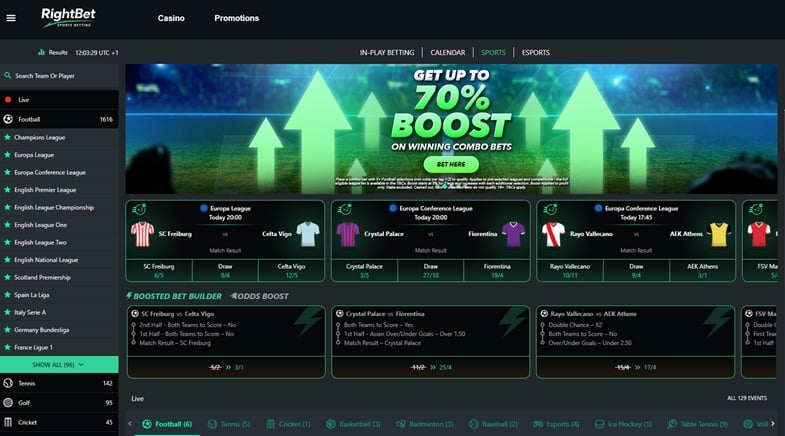Switch to the Calendar tab
Image resolution: width=785 pixels, height=436 pixels.
448,53
